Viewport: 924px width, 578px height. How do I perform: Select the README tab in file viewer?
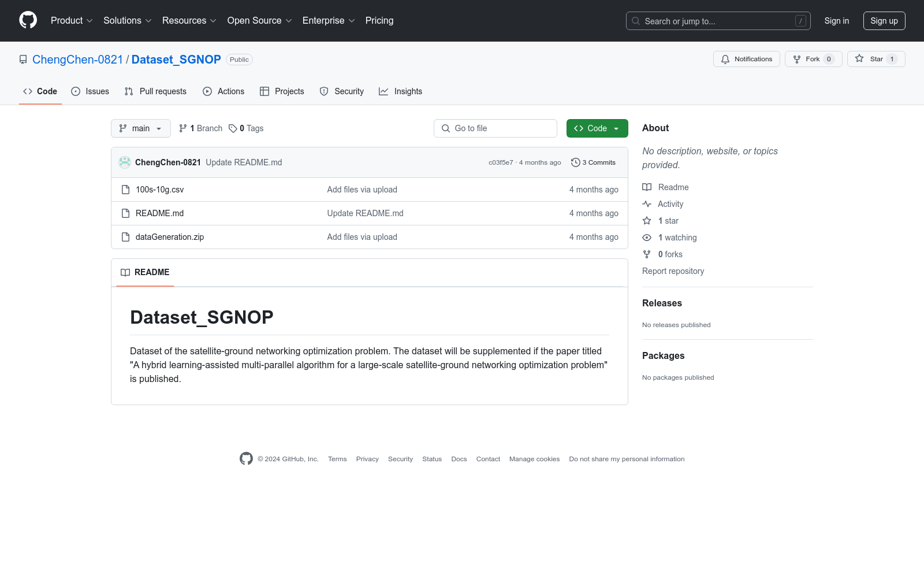(145, 272)
